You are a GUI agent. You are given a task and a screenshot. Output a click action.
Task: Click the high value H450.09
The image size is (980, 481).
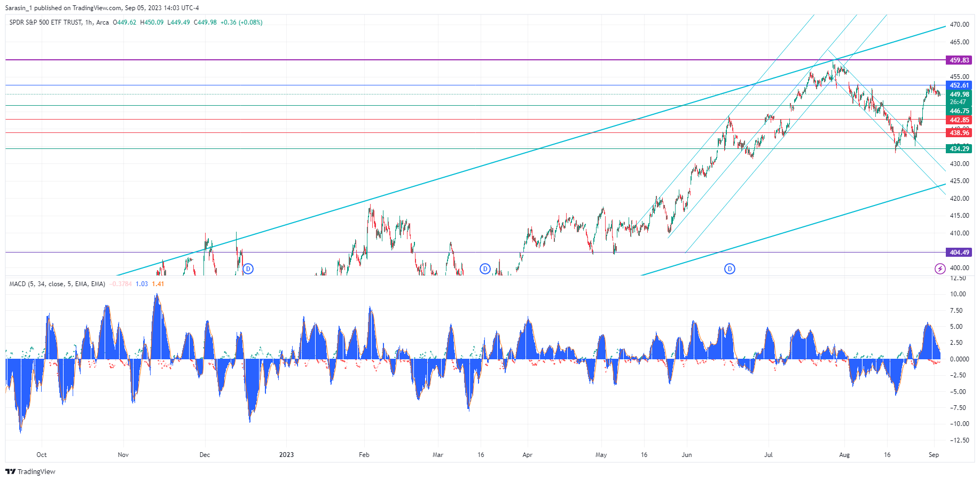point(152,22)
